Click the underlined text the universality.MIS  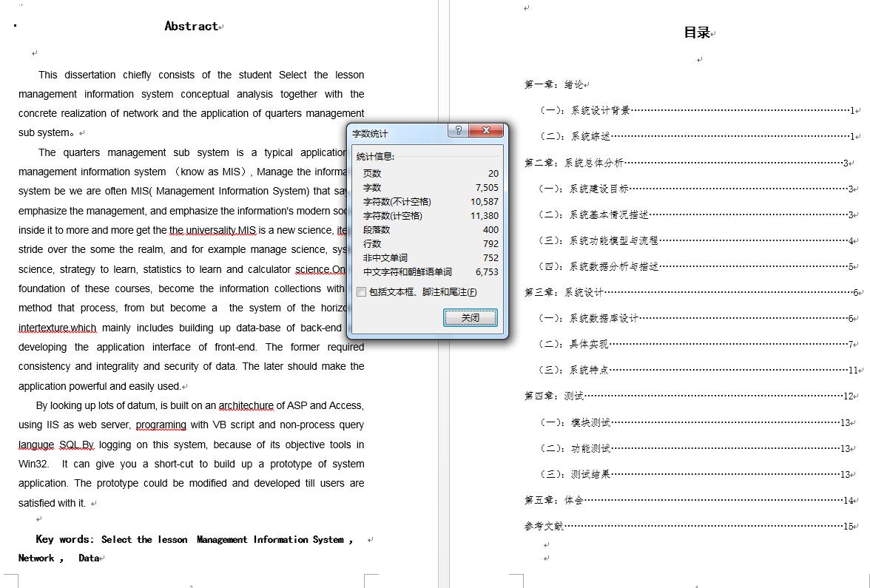[212, 230]
